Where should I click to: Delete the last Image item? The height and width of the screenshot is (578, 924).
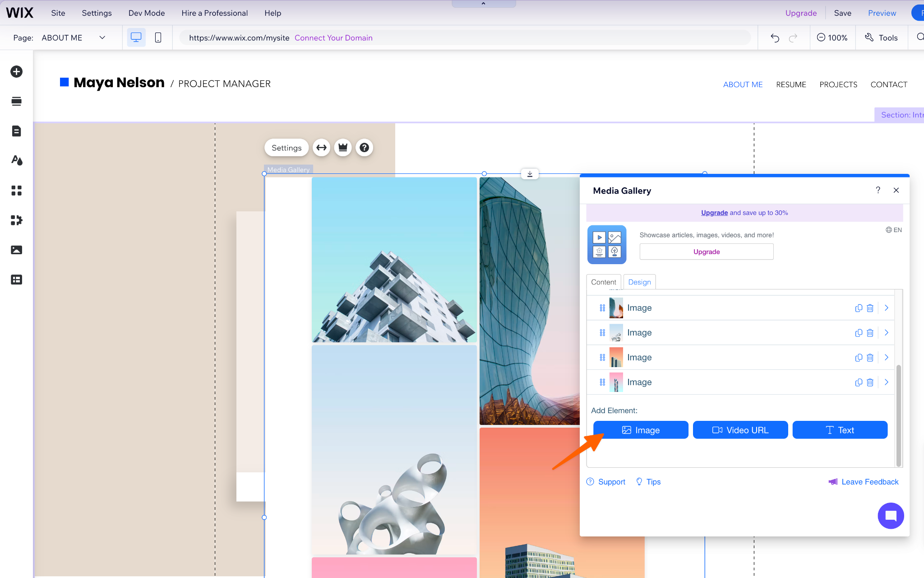pyautogui.click(x=870, y=382)
